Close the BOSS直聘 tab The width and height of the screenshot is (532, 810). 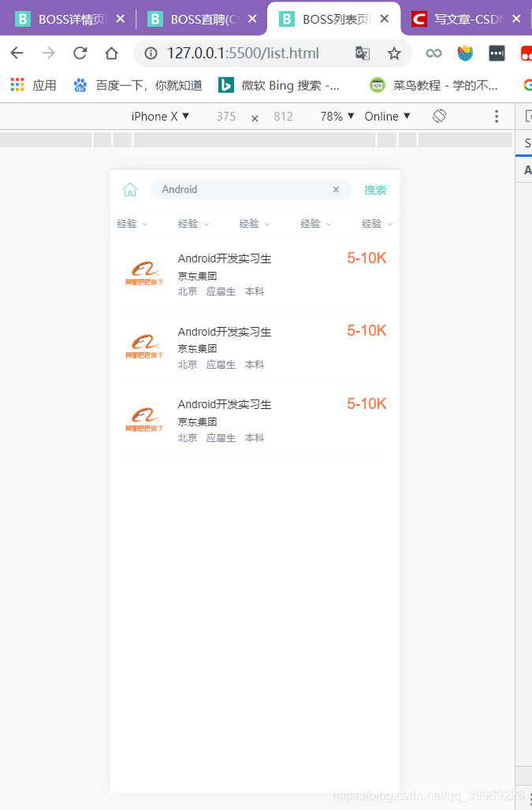tap(252, 19)
